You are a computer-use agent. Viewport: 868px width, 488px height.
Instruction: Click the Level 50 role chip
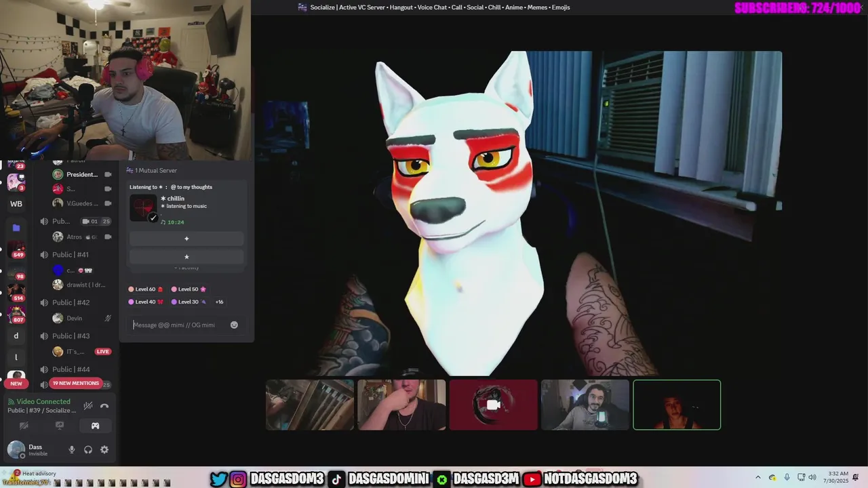coord(189,289)
